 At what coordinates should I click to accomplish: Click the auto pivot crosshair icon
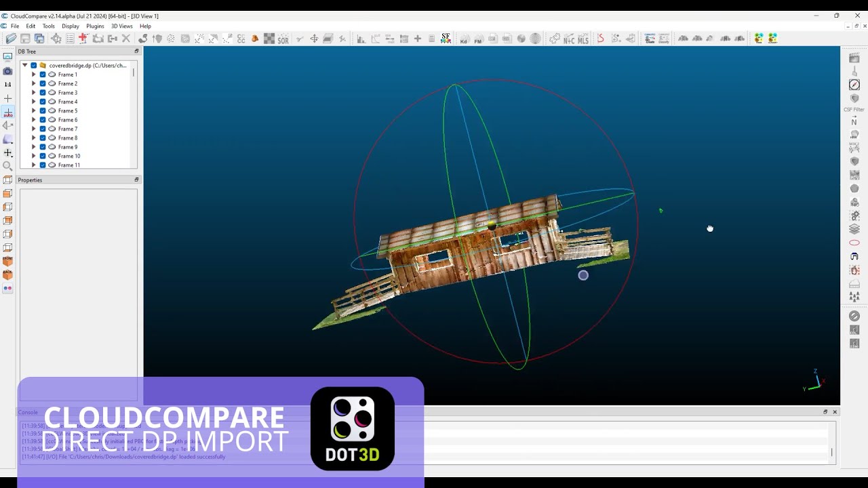(x=8, y=112)
